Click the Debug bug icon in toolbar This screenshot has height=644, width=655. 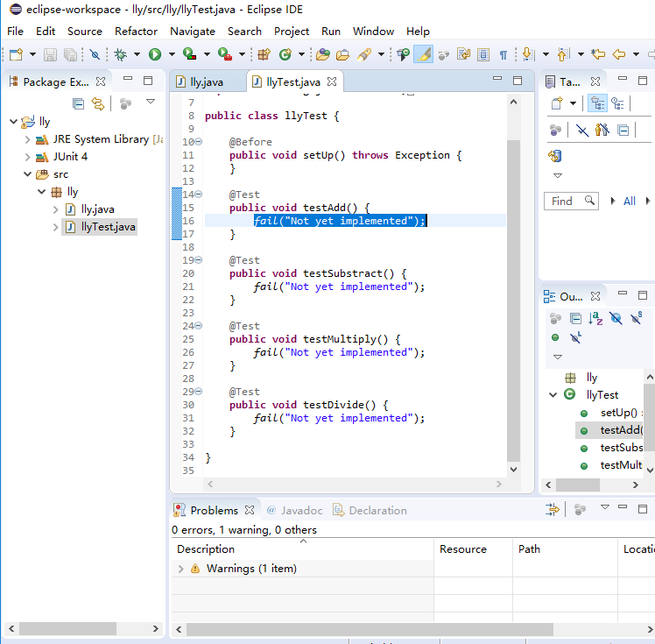coord(120,54)
